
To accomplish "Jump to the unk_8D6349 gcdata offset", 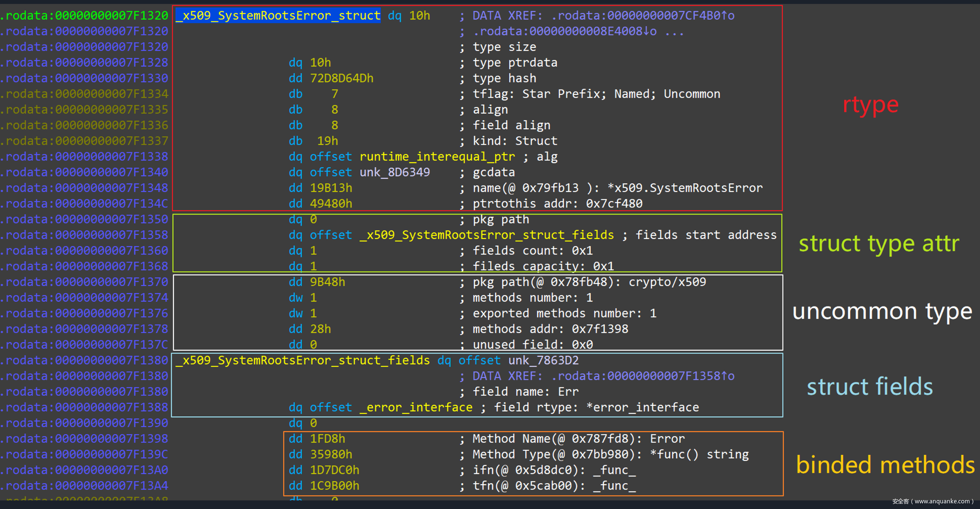I will pyautogui.click(x=394, y=172).
